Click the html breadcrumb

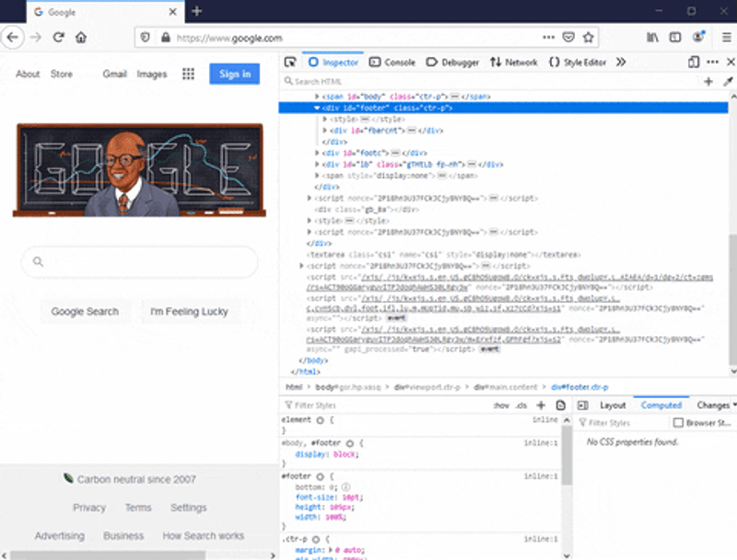tap(294, 387)
